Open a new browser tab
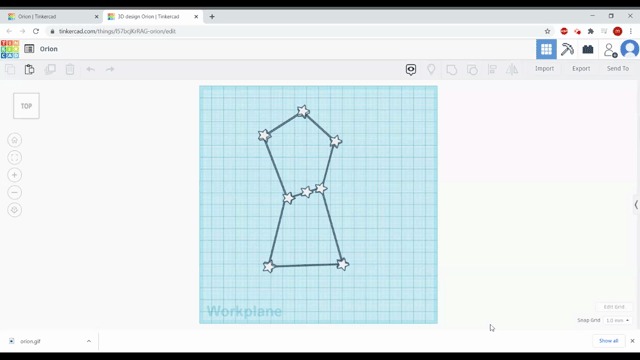This screenshot has height=360, width=640. click(212, 17)
